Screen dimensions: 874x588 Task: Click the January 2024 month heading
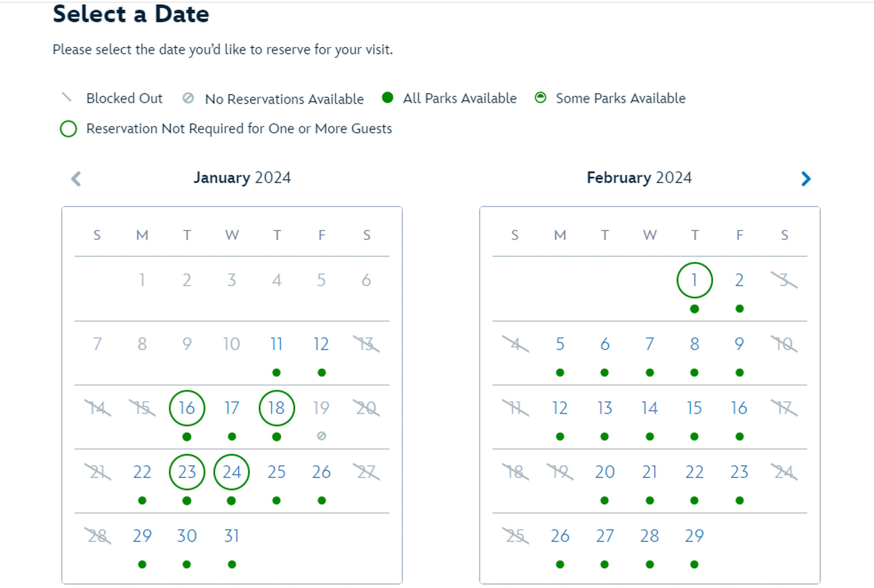[x=242, y=178]
